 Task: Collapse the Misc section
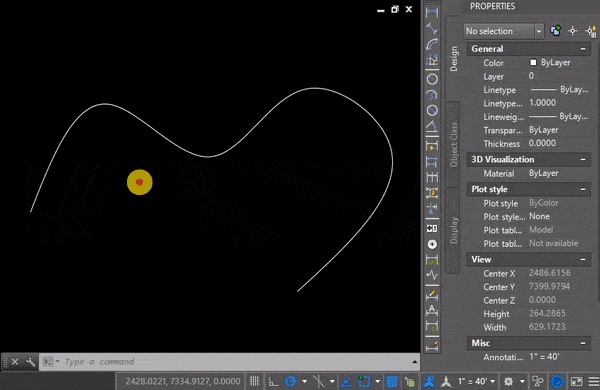583,343
